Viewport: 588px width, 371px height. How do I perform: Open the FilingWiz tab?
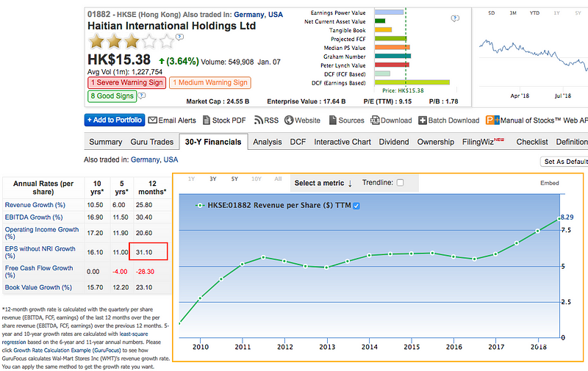click(x=483, y=142)
